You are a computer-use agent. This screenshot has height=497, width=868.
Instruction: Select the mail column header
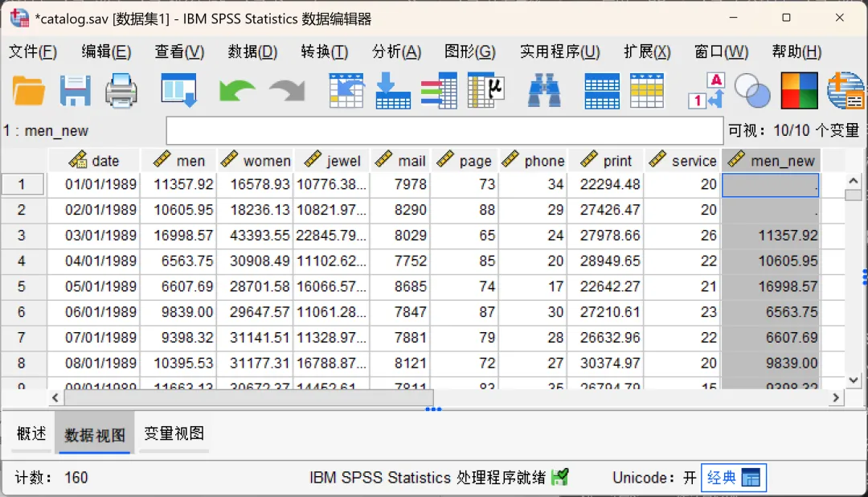coord(399,161)
